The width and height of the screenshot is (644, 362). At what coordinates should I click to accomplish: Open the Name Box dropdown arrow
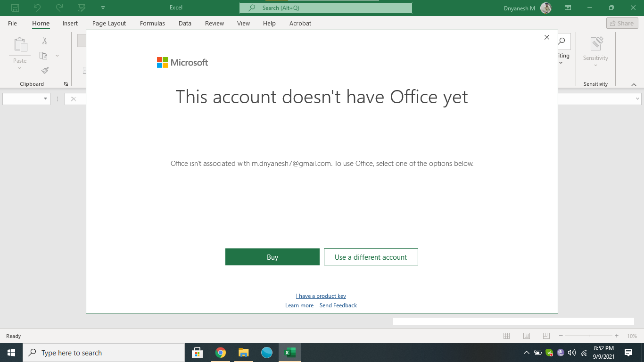click(46, 99)
